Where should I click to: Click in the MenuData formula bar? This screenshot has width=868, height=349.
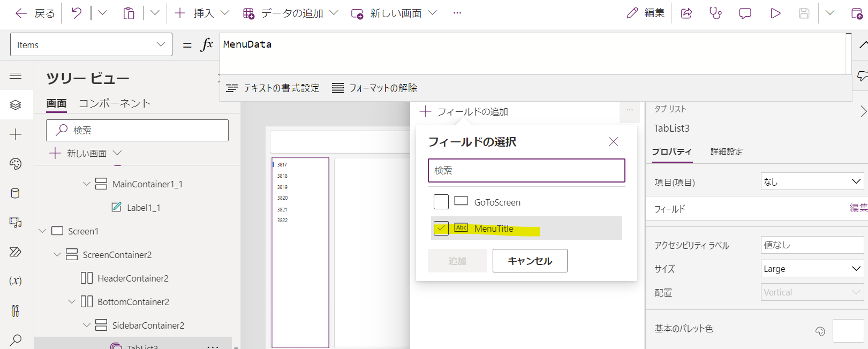[532, 54]
